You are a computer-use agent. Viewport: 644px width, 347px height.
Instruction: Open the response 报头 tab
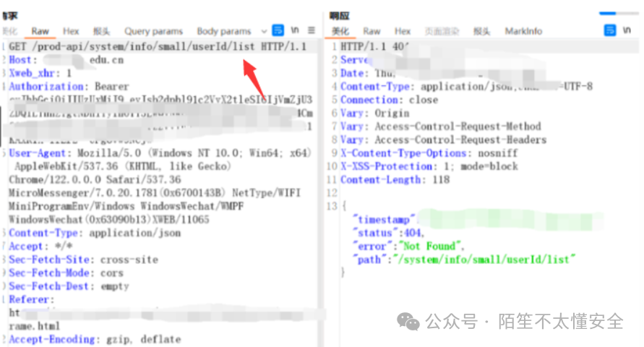[482, 31]
